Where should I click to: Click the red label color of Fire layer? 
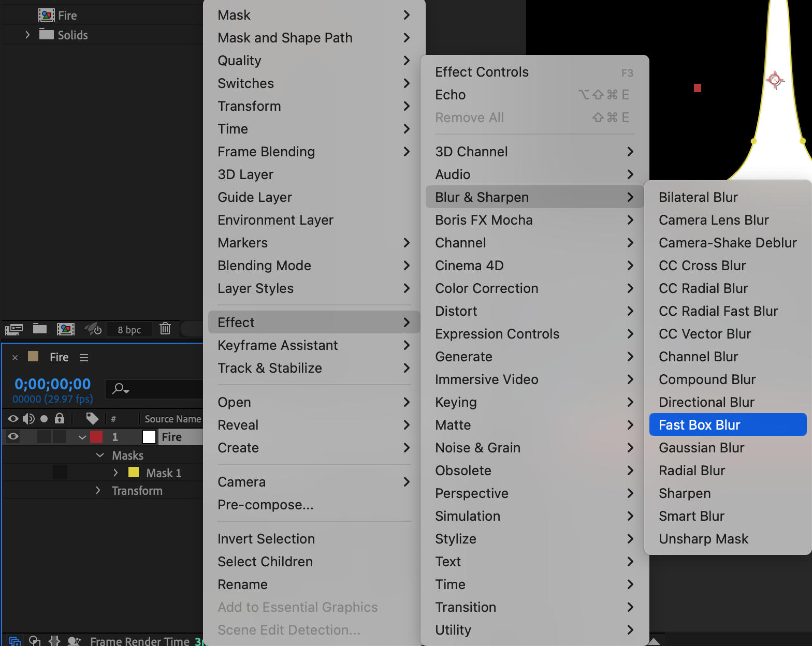tap(96, 437)
